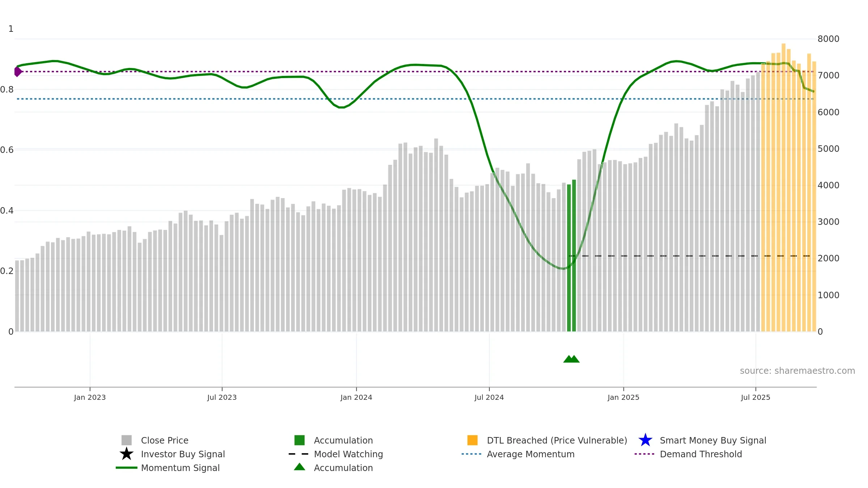The width and height of the screenshot is (868, 488).
Task: Click the green accumulation bars in chart
Action: (571, 256)
